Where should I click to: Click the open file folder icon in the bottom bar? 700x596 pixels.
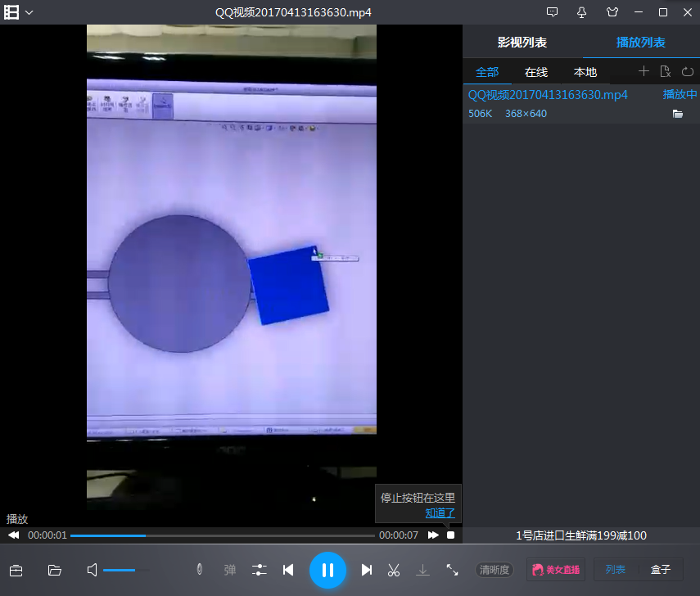pyautogui.click(x=55, y=570)
